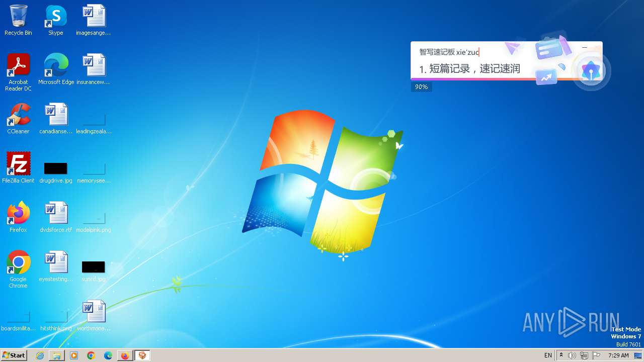644x362 pixels.
Task: Launch Windows Media Player from taskbar
Action: click(x=74, y=355)
